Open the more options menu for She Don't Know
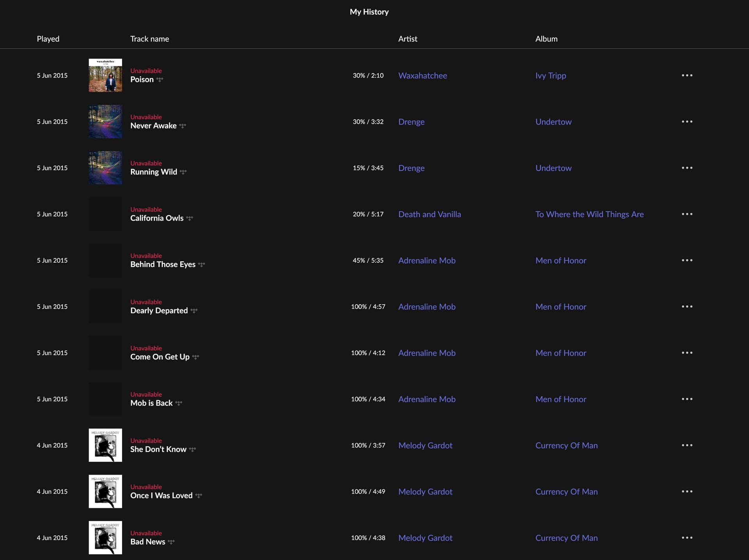749x560 pixels. (x=687, y=445)
